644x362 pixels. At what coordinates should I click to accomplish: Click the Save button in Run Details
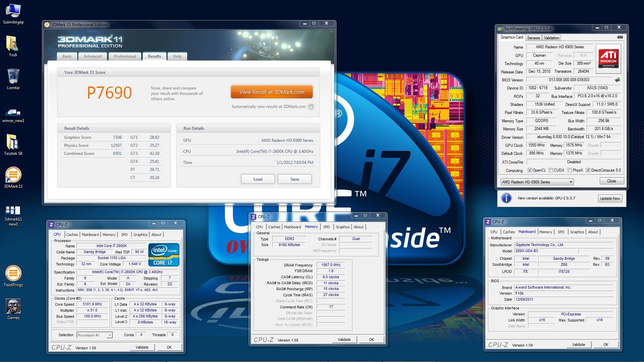click(294, 179)
